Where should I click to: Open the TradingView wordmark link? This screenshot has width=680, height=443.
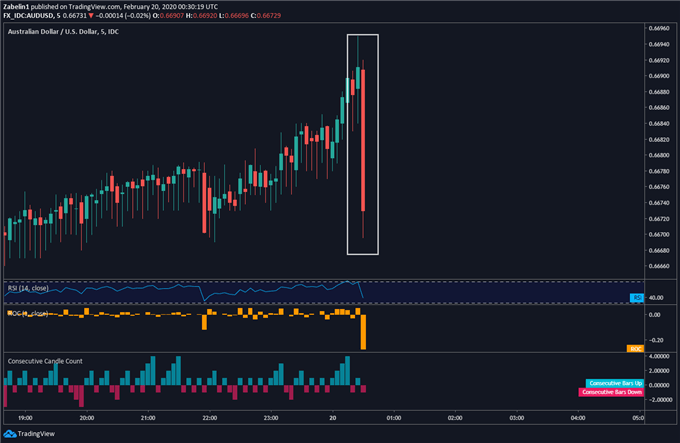pos(36,433)
